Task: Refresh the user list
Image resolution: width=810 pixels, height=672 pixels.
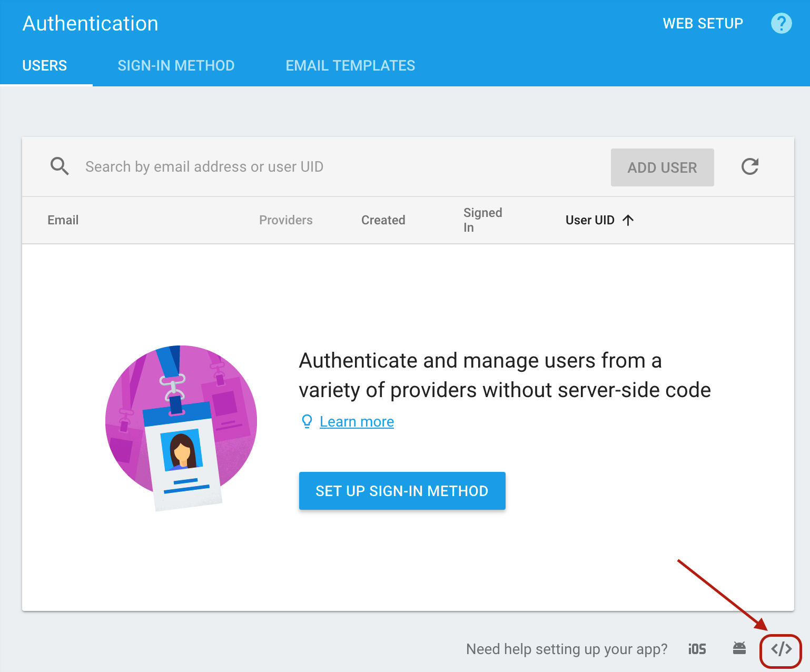Action: point(750,167)
